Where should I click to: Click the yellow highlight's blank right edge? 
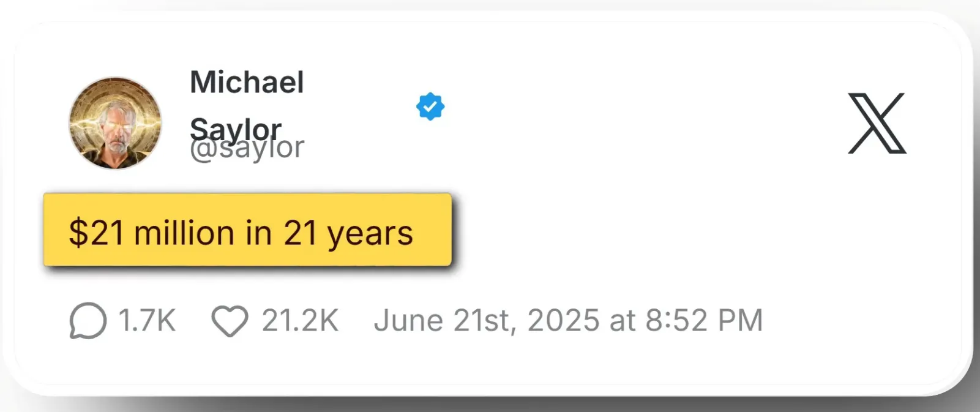(436, 230)
